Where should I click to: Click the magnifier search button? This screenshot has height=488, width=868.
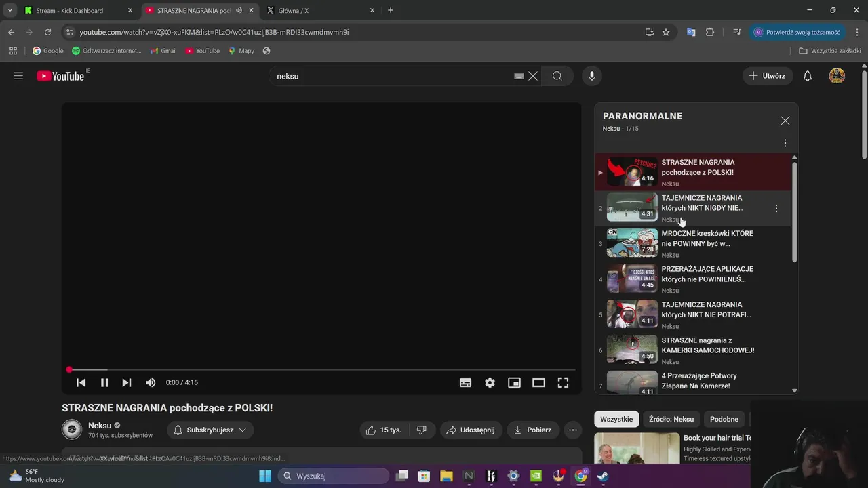[x=557, y=76]
